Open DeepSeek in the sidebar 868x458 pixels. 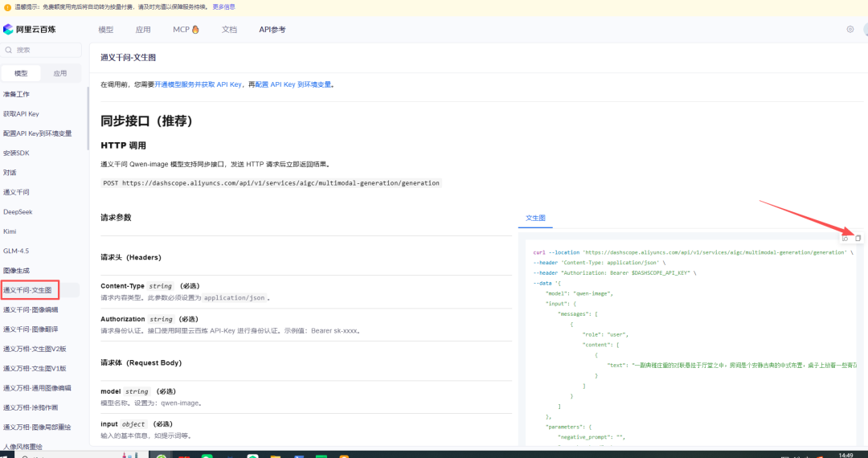pos(18,212)
